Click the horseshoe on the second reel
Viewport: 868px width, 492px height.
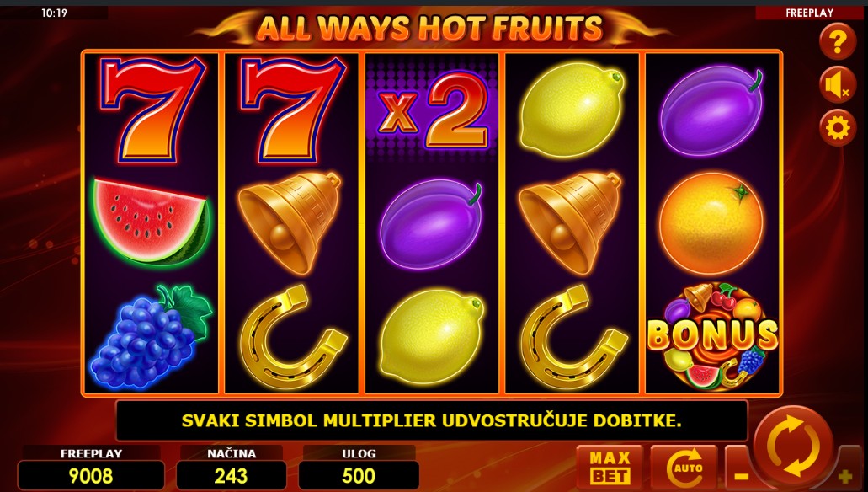(x=292, y=337)
